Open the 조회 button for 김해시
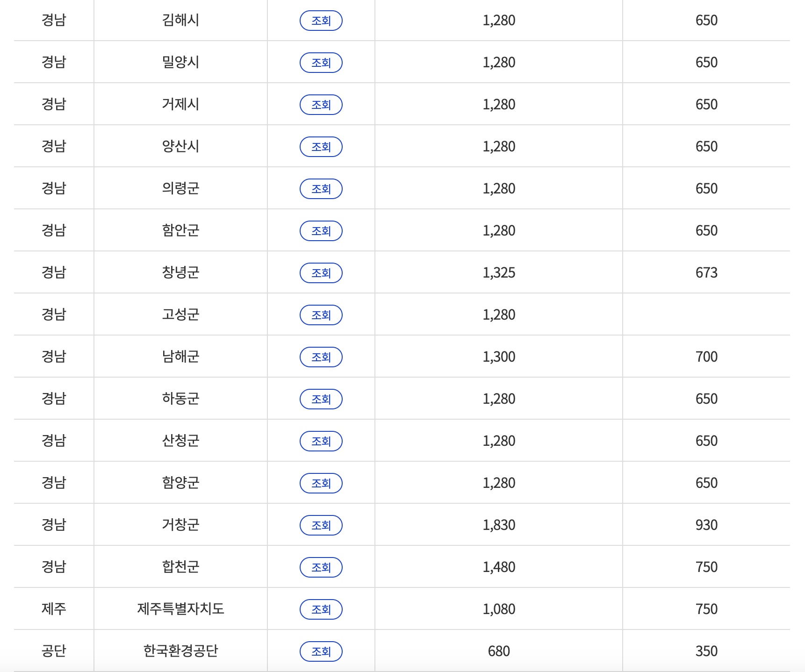Viewport: 805px width, 672px height. pyautogui.click(x=321, y=21)
